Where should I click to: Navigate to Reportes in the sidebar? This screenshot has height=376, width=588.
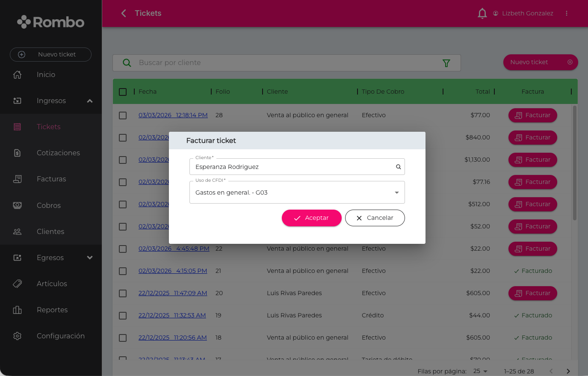[x=52, y=310]
